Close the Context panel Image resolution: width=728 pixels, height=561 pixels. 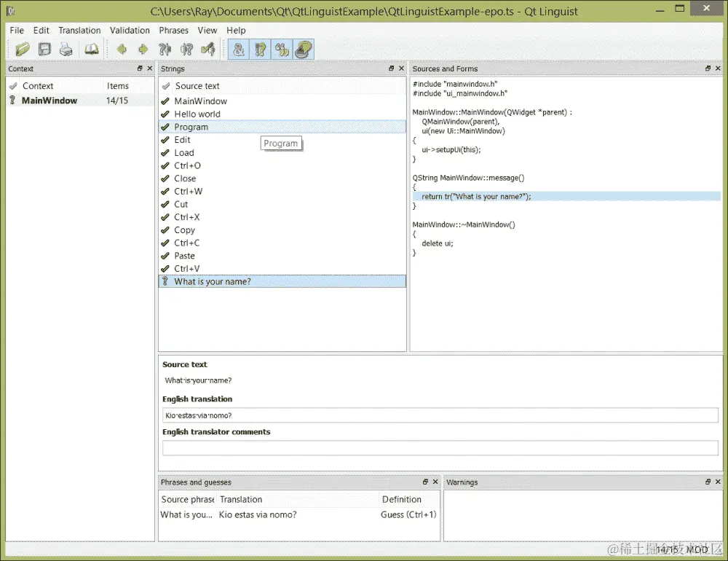(x=149, y=68)
